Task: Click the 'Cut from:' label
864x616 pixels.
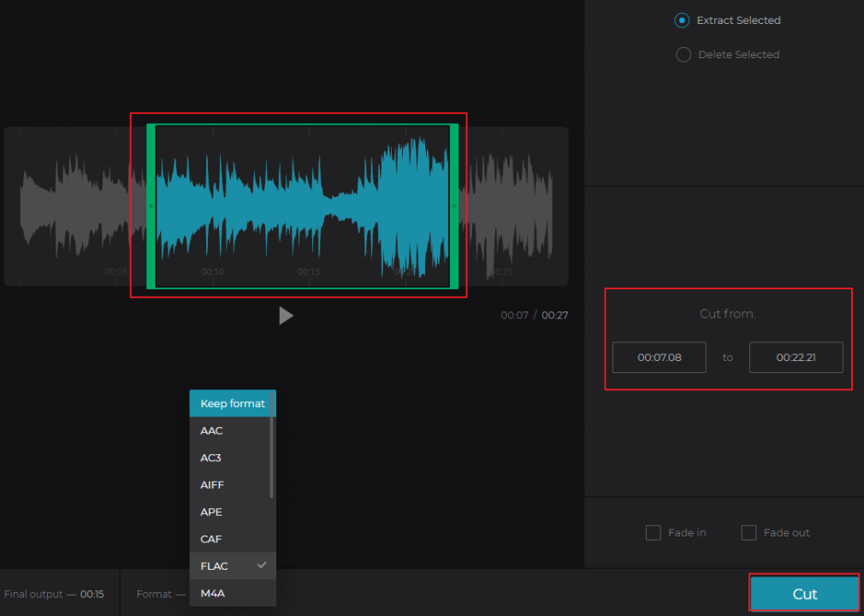Action: [x=727, y=314]
